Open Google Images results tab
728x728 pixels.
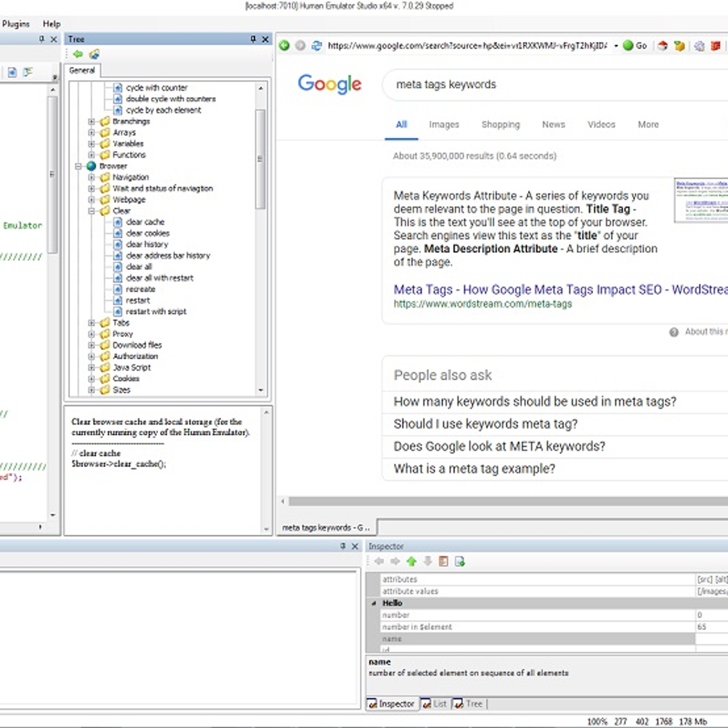(x=444, y=124)
